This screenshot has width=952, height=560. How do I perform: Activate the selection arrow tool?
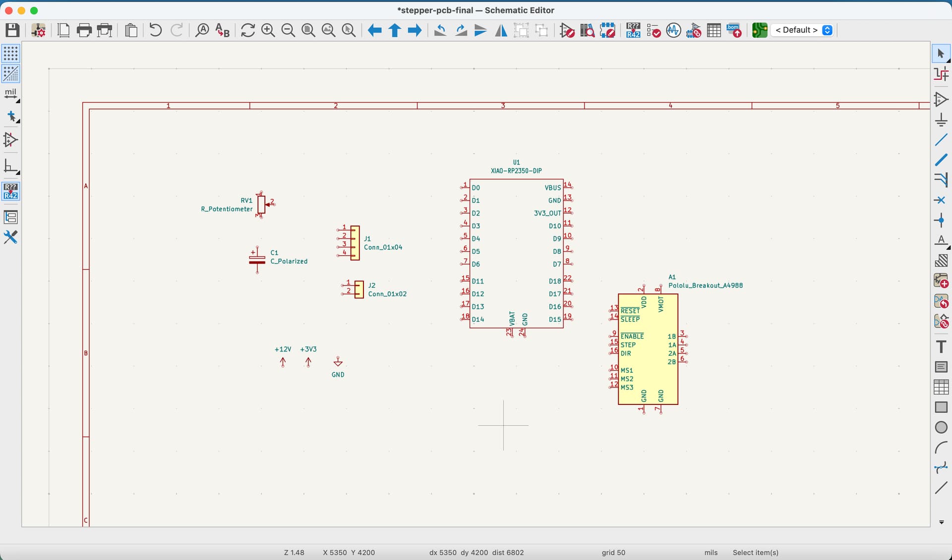tap(941, 54)
